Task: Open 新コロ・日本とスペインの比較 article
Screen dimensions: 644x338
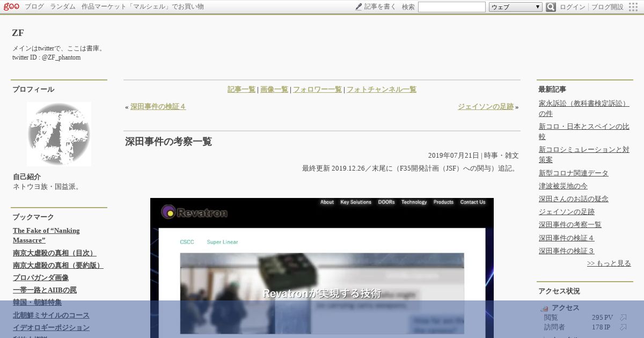Action: [x=584, y=131]
